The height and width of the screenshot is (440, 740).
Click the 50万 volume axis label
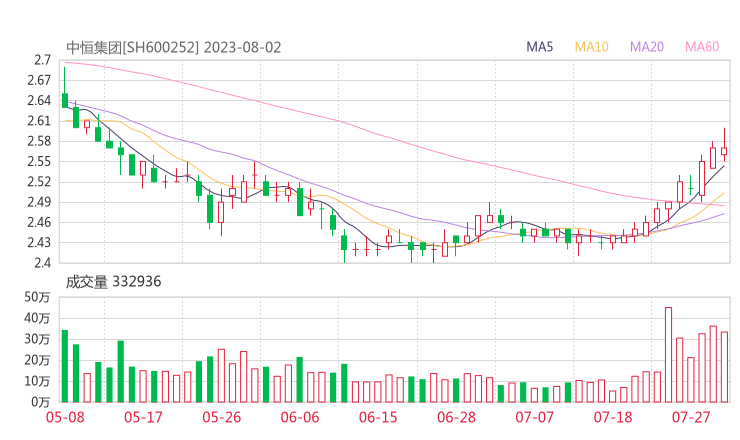coord(37,297)
